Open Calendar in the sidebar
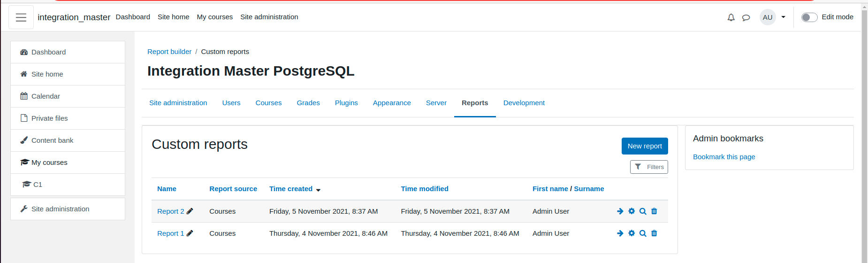The height and width of the screenshot is (263, 868). click(x=68, y=96)
